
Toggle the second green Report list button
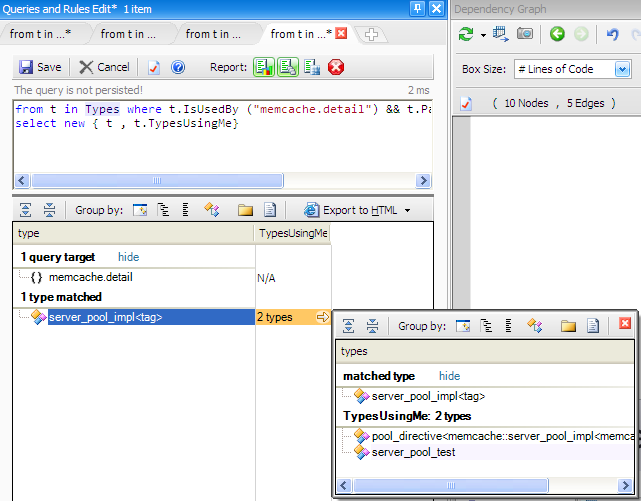[287, 67]
